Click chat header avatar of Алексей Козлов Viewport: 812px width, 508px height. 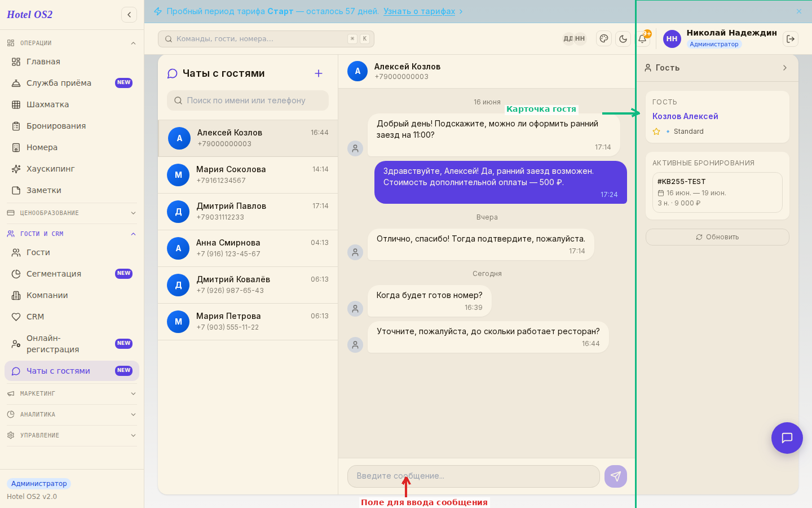click(x=358, y=71)
